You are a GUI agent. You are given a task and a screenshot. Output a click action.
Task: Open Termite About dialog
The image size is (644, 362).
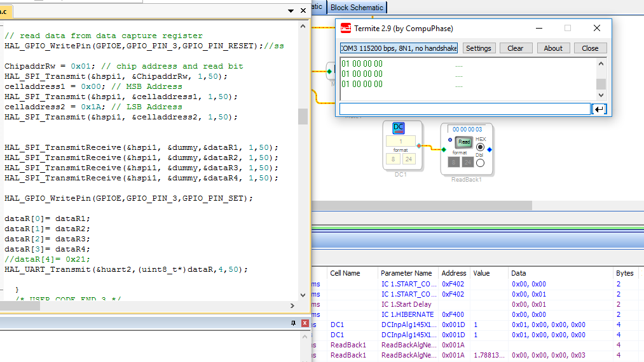coord(553,48)
